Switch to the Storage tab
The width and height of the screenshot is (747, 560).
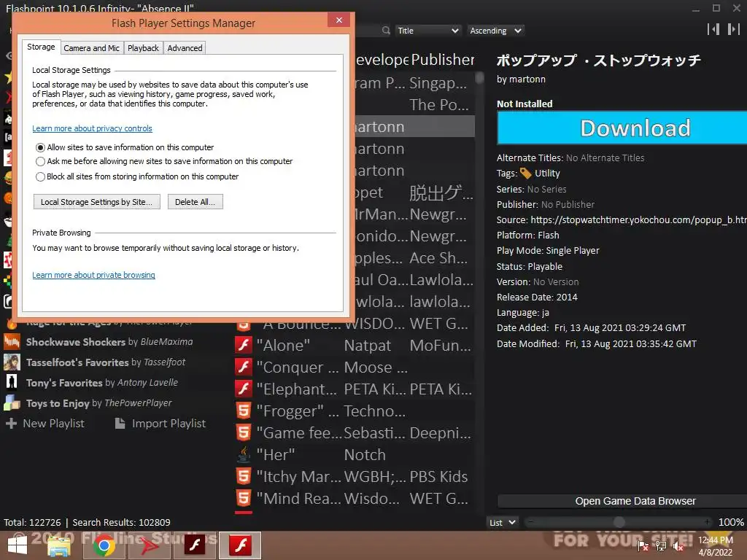tap(41, 47)
